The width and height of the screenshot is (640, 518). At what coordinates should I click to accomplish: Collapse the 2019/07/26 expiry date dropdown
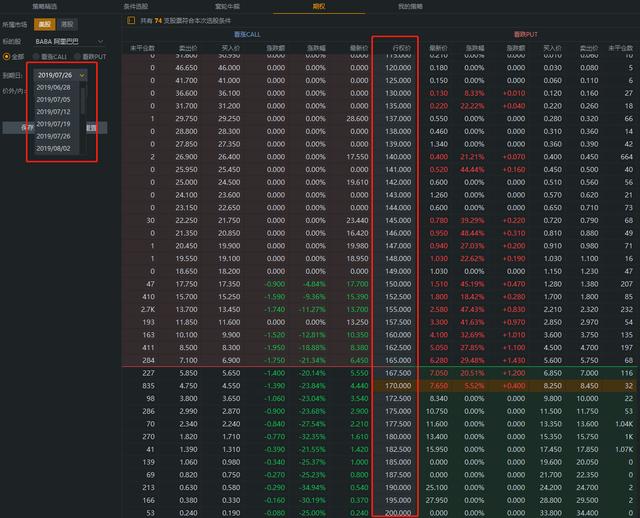pyautogui.click(x=81, y=75)
